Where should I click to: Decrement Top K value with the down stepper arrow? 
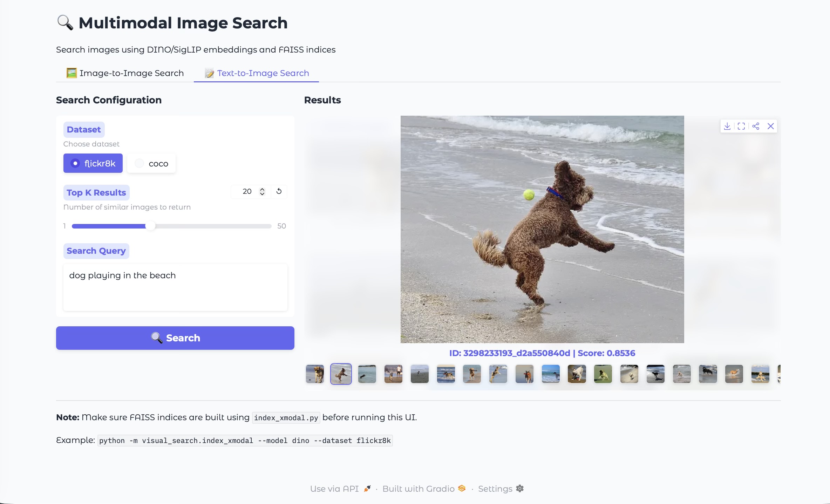pyautogui.click(x=262, y=194)
